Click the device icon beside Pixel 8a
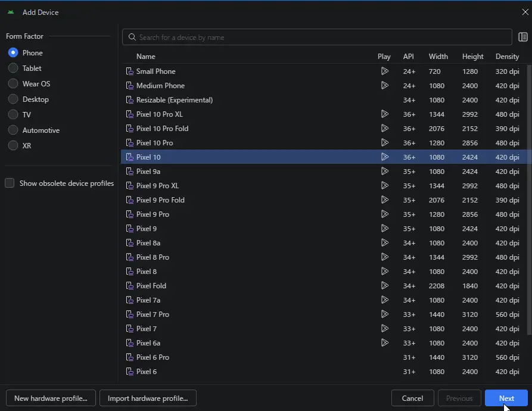 coord(130,242)
